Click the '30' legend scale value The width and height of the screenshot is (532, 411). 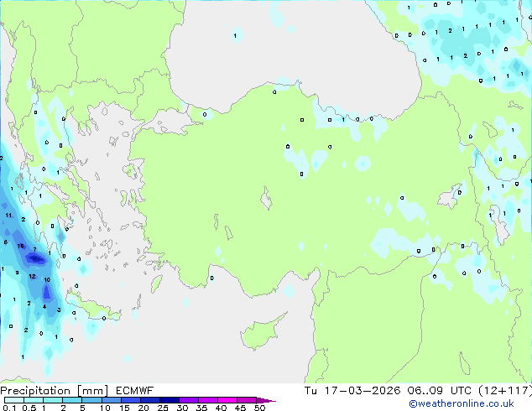tap(182, 408)
